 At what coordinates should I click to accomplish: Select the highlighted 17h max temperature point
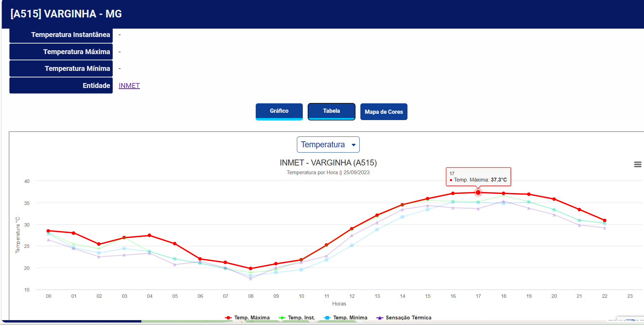(x=478, y=192)
